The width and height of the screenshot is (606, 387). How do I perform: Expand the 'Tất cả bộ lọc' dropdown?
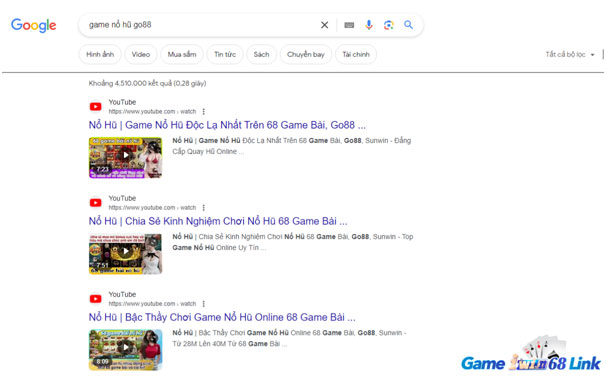(x=570, y=55)
